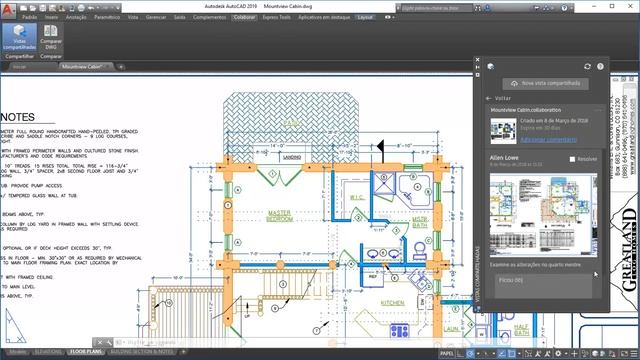This screenshot has height=360, width=640.
Task: Select the Colaborar ribbon tab
Action: (x=244, y=17)
